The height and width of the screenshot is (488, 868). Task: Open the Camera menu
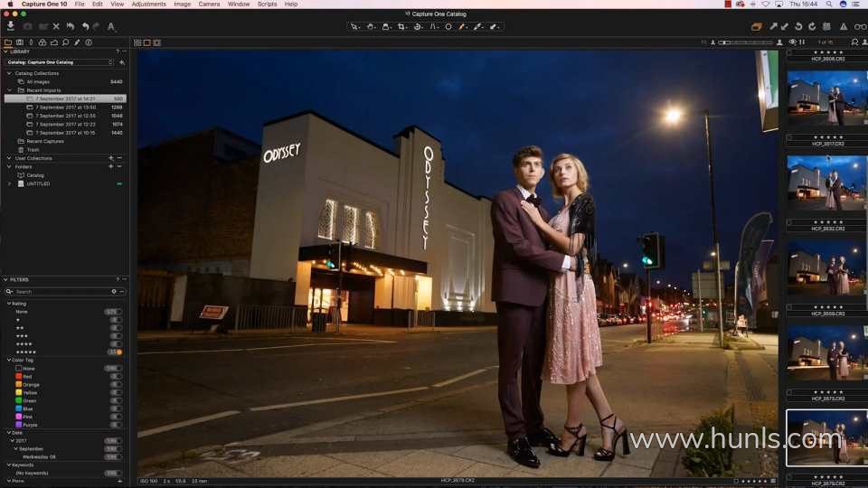[x=209, y=4]
